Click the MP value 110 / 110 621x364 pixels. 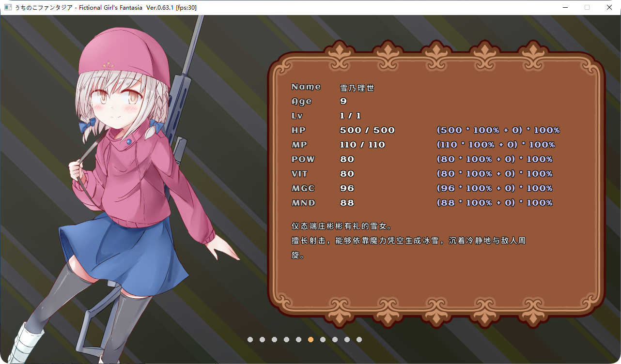pyautogui.click(x=363, y=145)
